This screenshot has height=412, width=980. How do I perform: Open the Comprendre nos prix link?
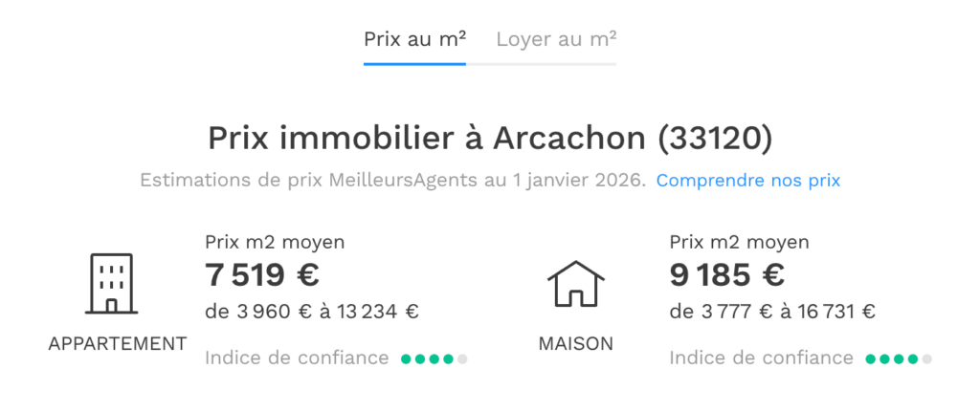(747, 180)
